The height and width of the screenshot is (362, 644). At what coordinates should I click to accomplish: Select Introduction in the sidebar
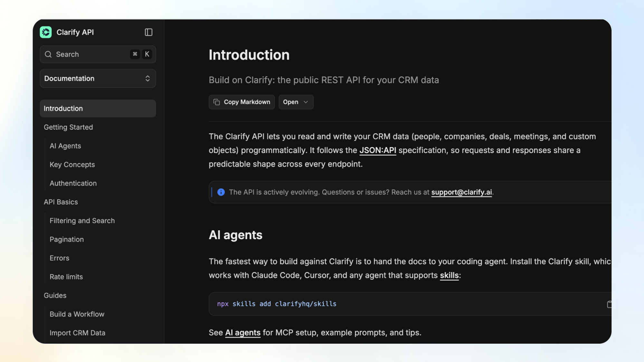click(x=98, y=108)
